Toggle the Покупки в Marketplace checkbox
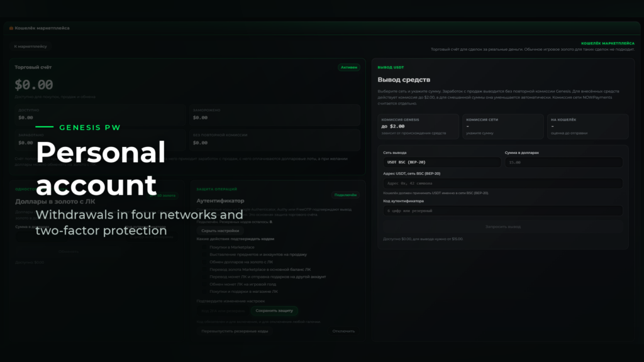 204,247
